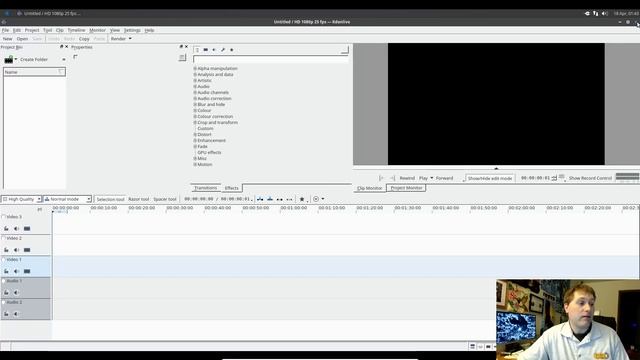This screenshot has width=640, height=360.
Task: Click Show/Hide edit mode button
Action: pos(489,178)
